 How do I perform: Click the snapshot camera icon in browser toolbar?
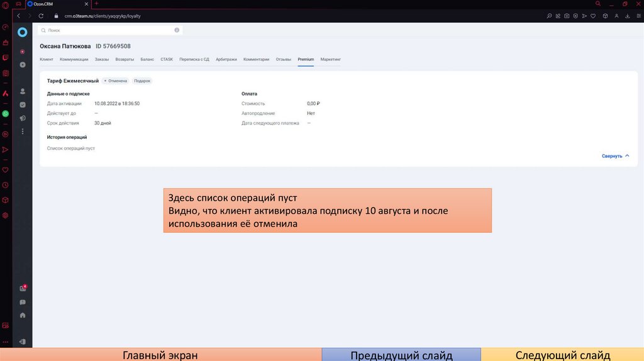567,16
